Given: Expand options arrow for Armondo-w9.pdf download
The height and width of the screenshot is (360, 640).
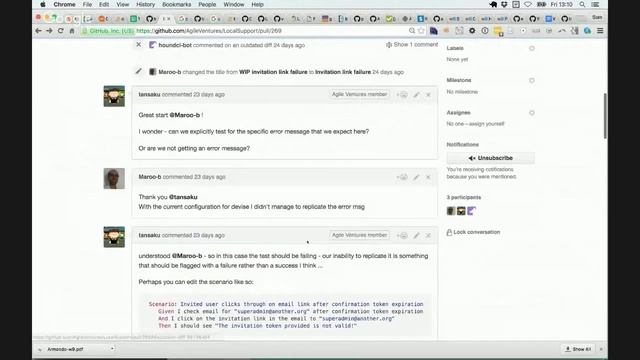Looking at the screenshot, I should [x=112, y=349].
